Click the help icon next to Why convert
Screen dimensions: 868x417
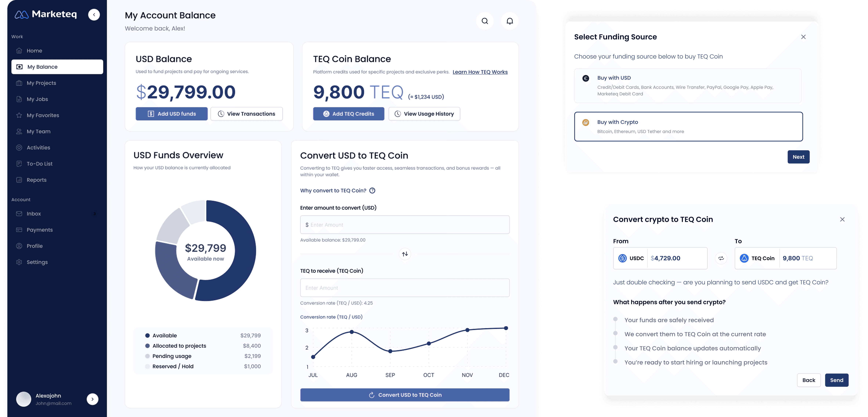[372, 191]
